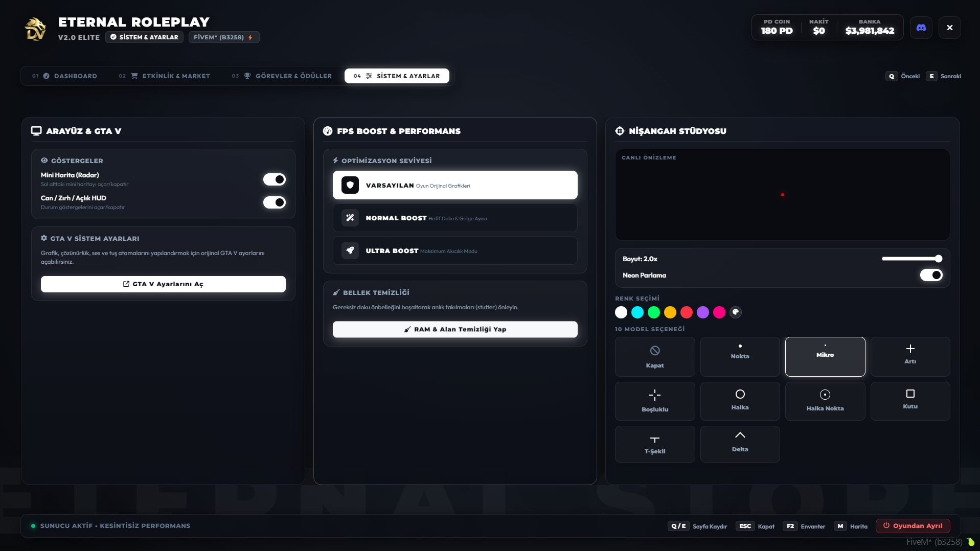The image size is (980, 551).
Task: Pick the red crosshair color
Action: 686,312
